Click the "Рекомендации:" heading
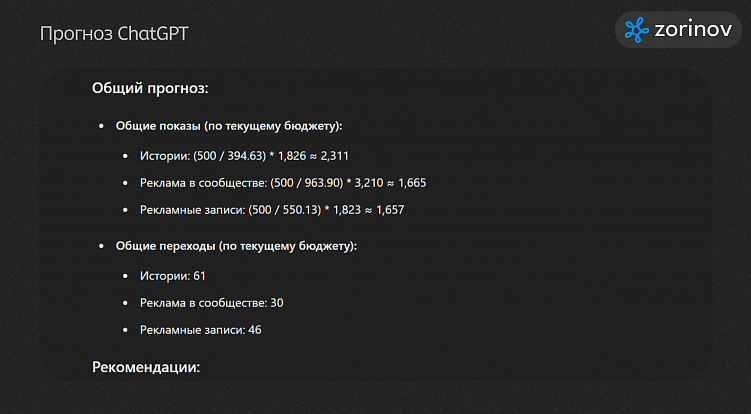Viewport: 751px width, 414px height. (146, 367)
